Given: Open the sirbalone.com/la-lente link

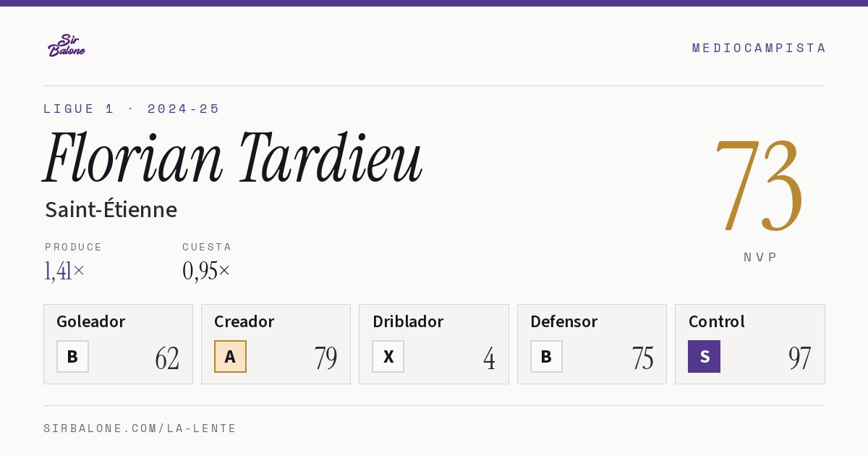Looking at the screenshot, I should click(x=140, y=428).
